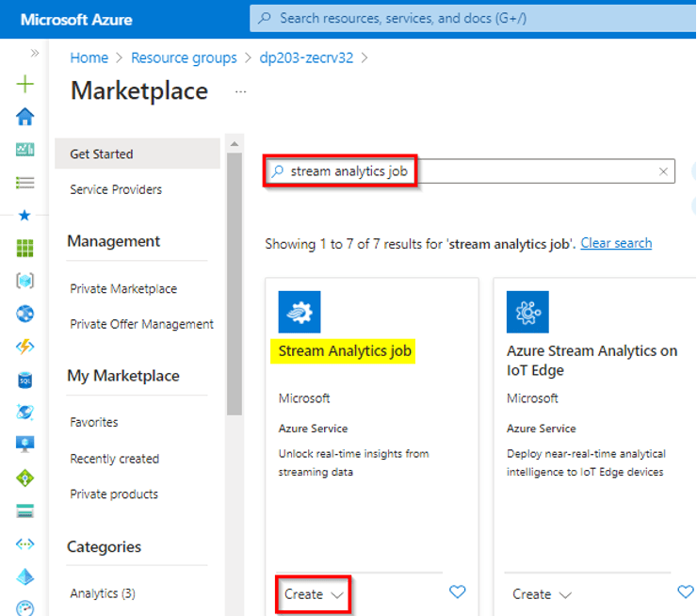Expand the left sidebar chevrons

pyautogui.click(x=34, y=54)
